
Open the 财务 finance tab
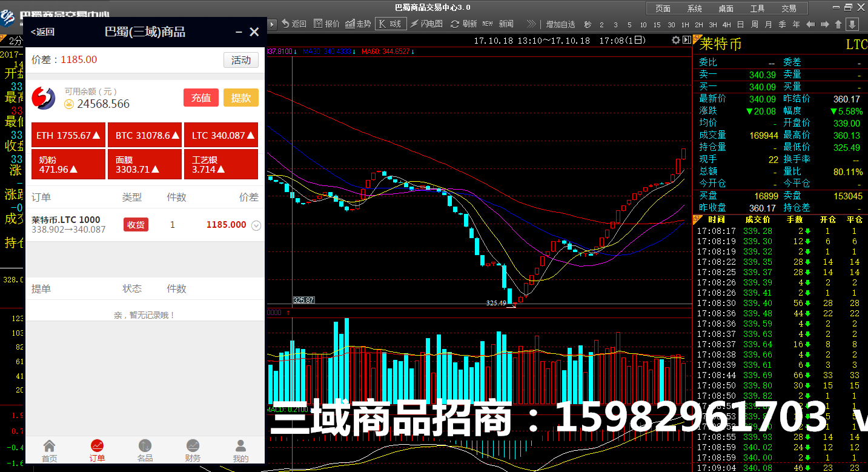pyautogui.click(x=193, y=451)
